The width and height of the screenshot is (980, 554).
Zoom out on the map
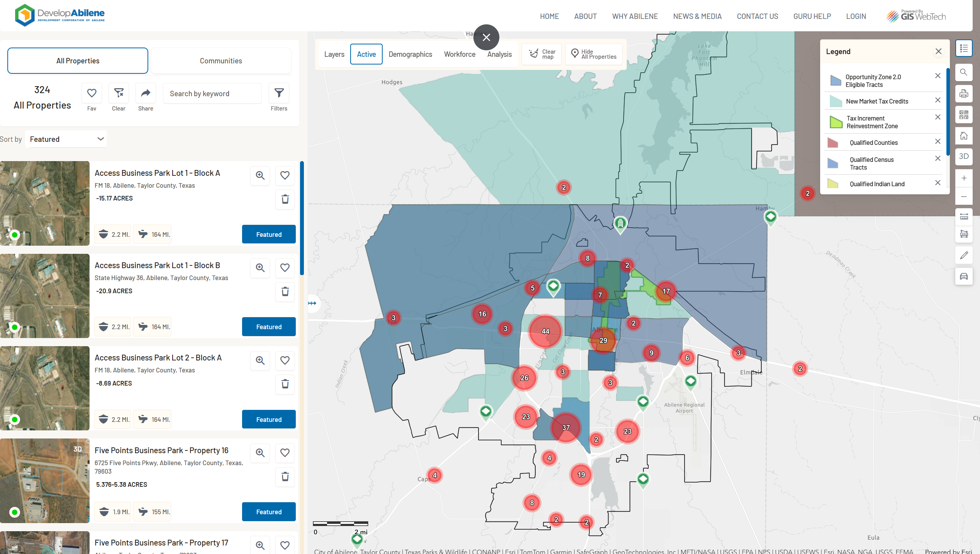pyautogui.click(x=964, y=197)
